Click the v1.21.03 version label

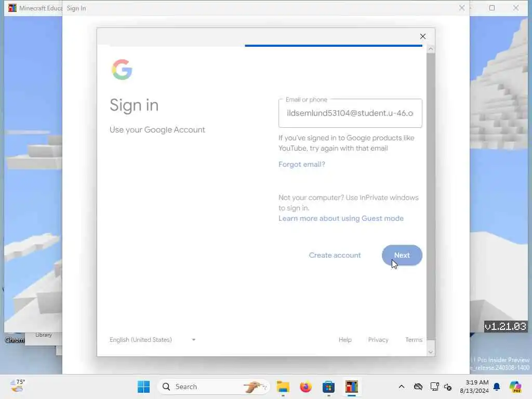tap(506, 326)
